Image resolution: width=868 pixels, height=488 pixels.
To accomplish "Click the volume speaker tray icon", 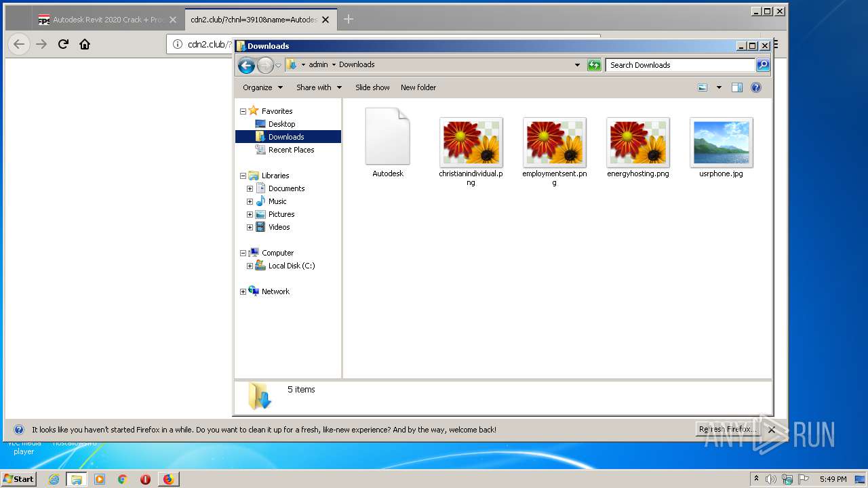I will coord(771,479).
